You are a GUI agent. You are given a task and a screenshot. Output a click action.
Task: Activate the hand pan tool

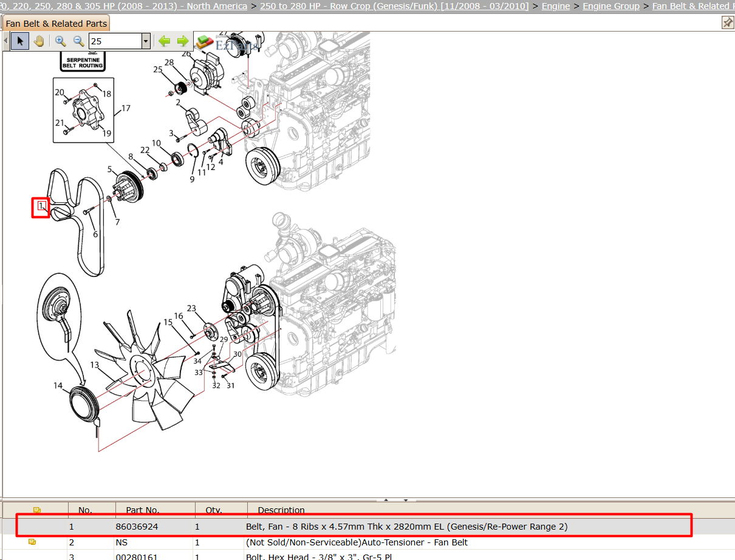(39, 41)
